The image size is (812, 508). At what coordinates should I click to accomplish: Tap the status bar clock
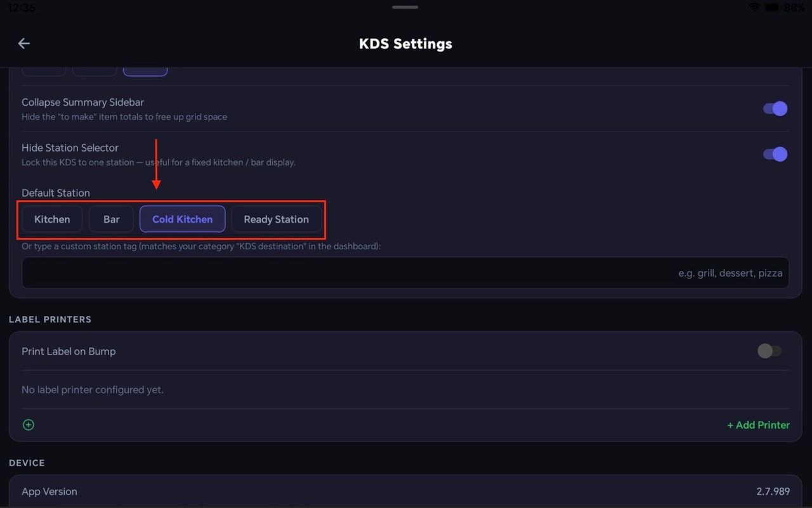(22, 7)
